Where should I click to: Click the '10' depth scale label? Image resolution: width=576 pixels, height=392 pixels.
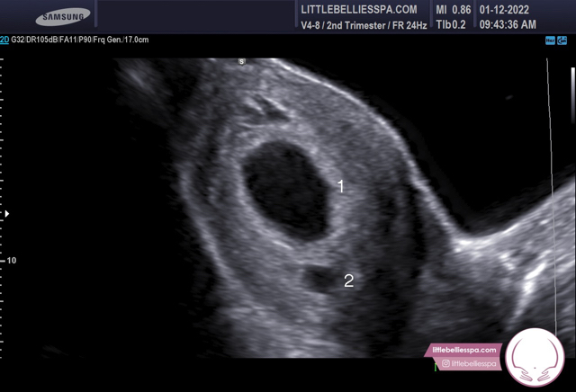pos(12,261)
